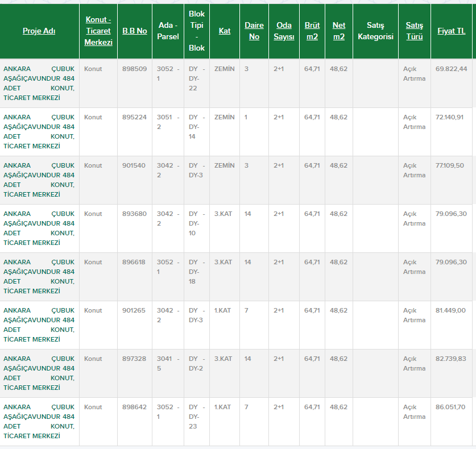Click the Konut - Ticaret Merkezi column header
This screenshot has height=449, width=476.
98,31
